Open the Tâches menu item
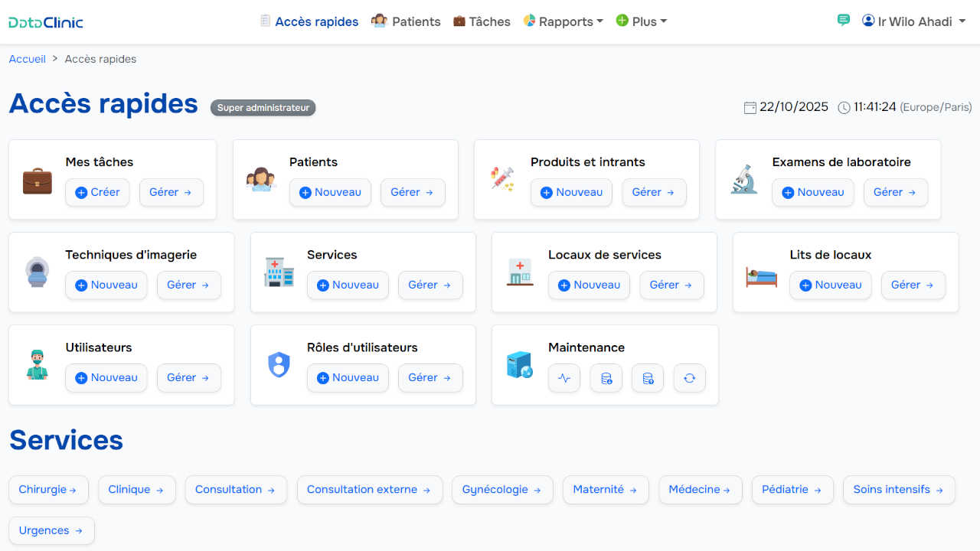 tap(482, 21)
